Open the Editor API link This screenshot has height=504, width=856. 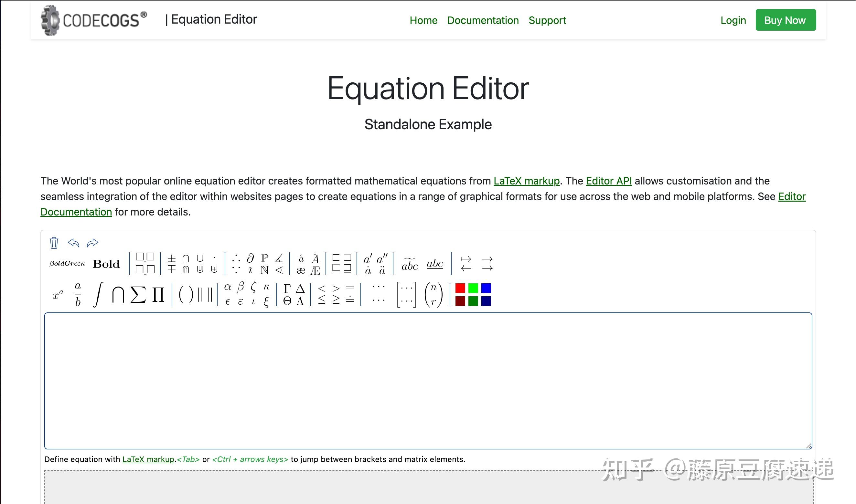(609, 181)
